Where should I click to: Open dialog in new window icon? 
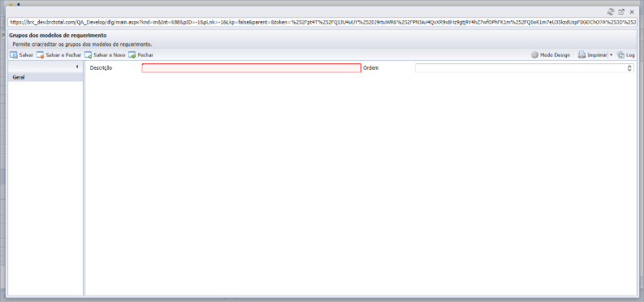pyautogui.click(x=621, y=12)
